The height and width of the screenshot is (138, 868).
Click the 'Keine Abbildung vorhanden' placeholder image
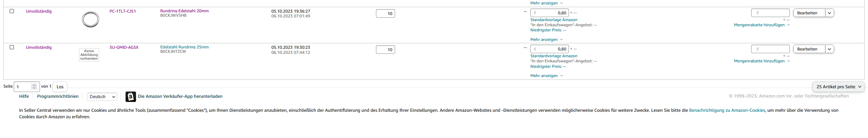[89, 55]
